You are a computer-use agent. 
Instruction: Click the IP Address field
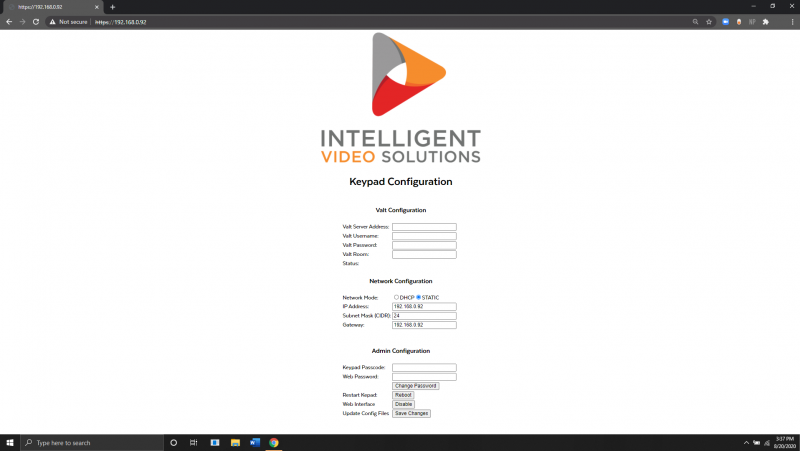tap(424, 307)
